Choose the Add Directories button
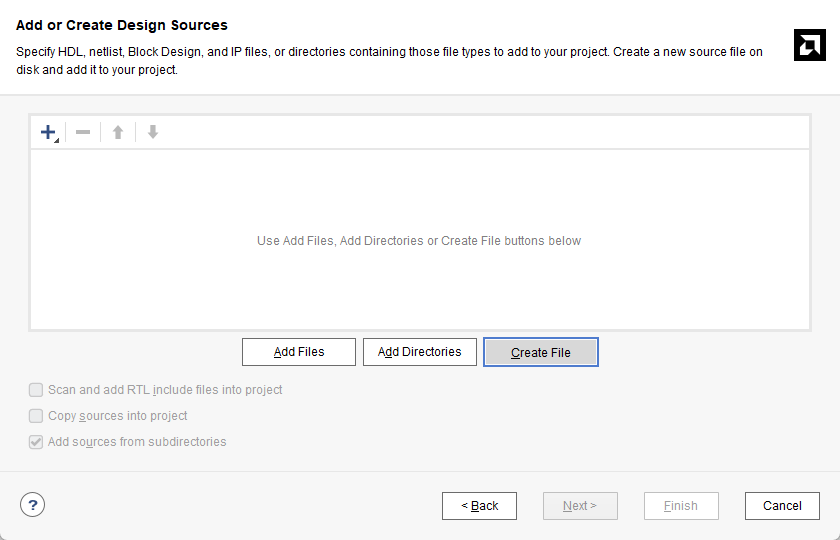This screenshot has height=540, width=840. [x=419, y=352]
